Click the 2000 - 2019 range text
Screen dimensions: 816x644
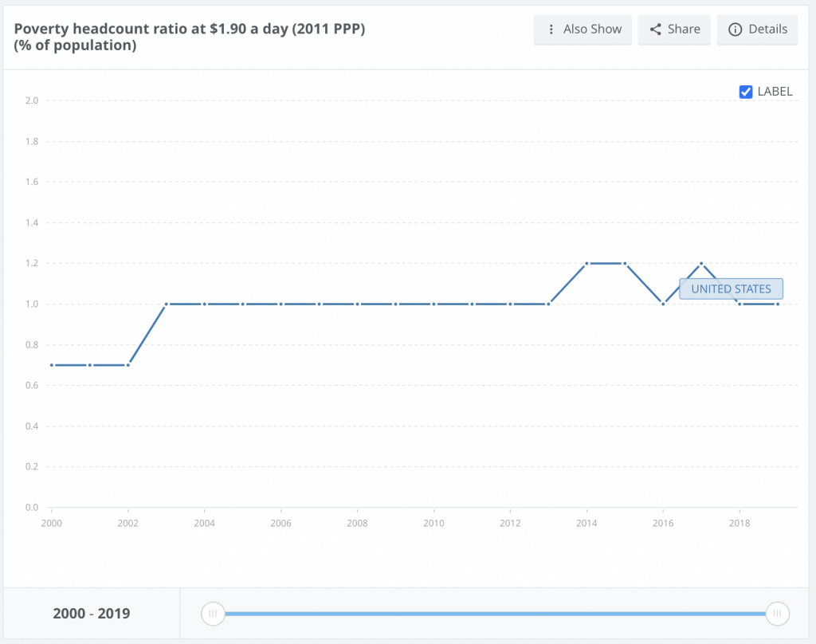point(92,613)
